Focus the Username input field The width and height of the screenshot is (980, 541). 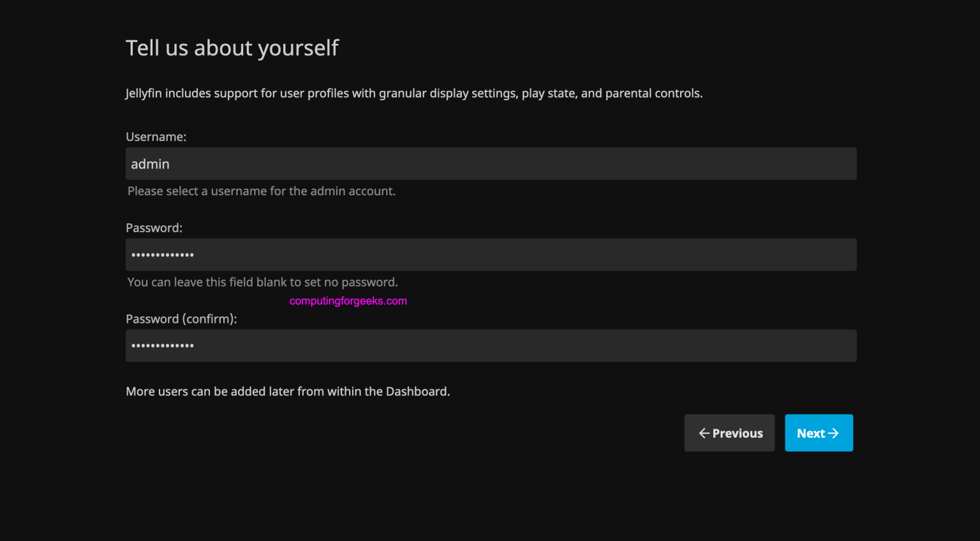tap(491, 164)
